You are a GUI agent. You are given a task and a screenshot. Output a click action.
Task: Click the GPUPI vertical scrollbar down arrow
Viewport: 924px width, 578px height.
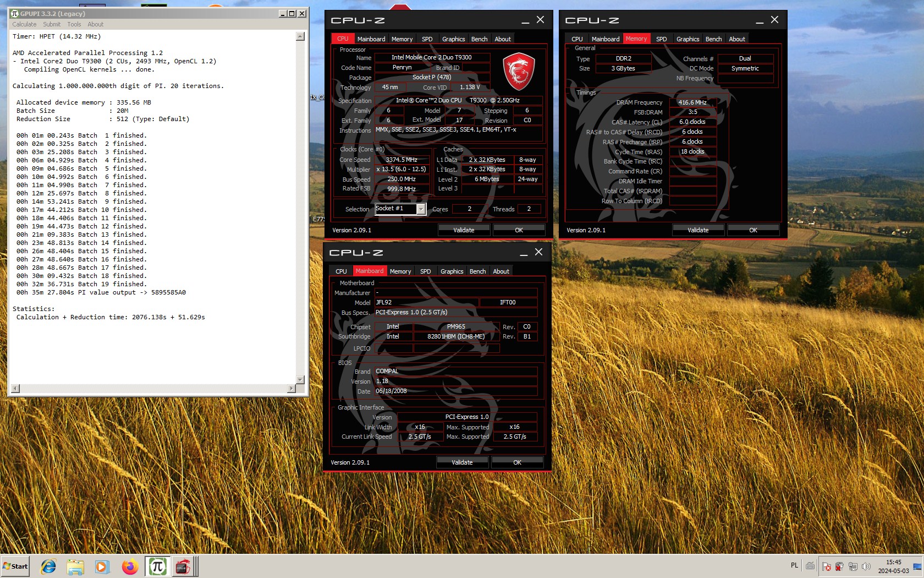(300, 379)
